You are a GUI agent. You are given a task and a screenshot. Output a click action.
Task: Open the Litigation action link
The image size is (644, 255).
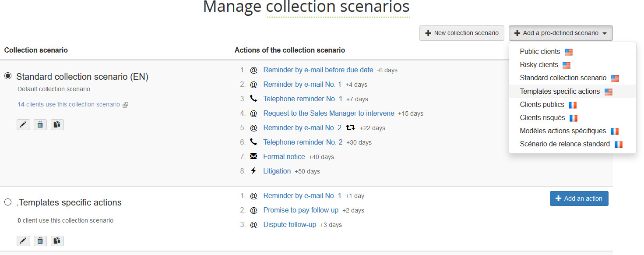point(277,171)
